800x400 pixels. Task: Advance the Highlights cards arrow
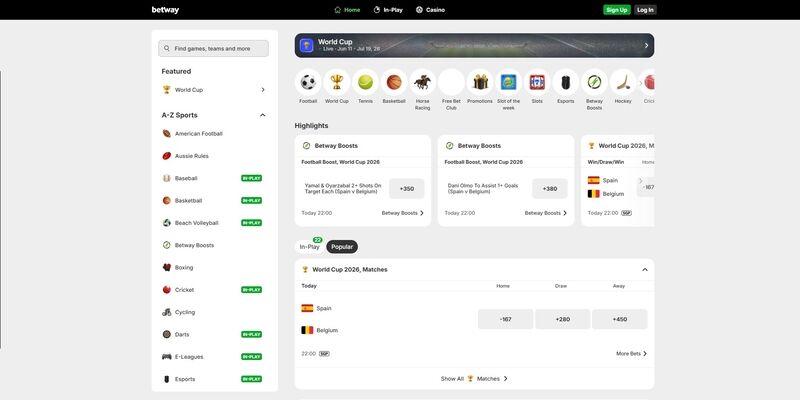click(x=641, y=181)
